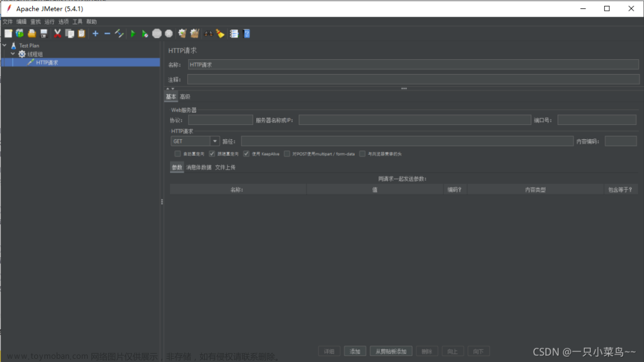Screen dimensions: 644x362
Task: Click the 从剪贴板添加 button
Action: pos(391,352)
